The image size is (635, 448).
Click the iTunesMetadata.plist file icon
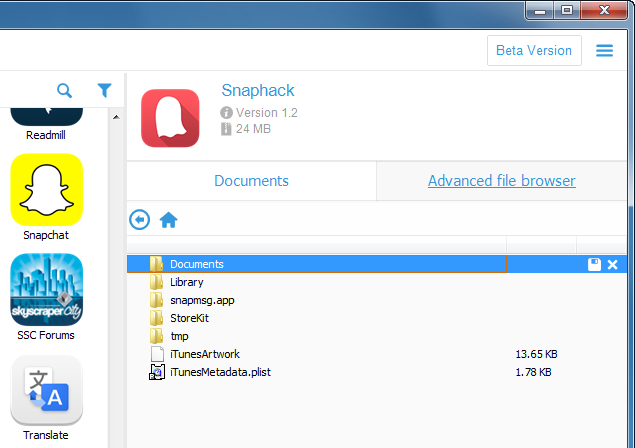[157, 372]
